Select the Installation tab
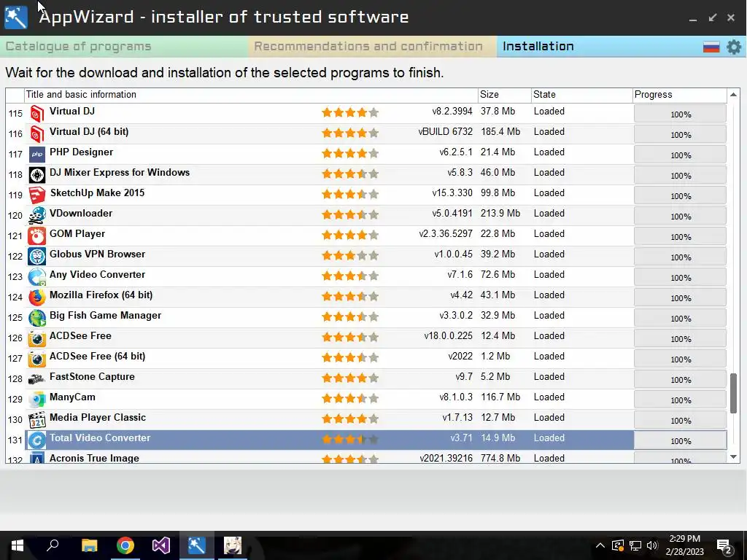 538,47
